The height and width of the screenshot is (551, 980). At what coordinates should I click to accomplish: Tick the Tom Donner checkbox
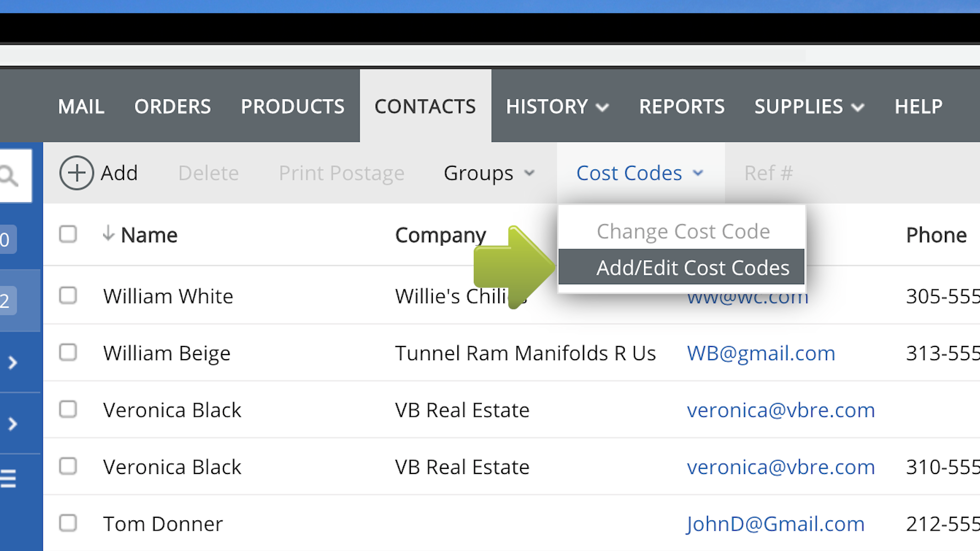[x=68, y=523]
